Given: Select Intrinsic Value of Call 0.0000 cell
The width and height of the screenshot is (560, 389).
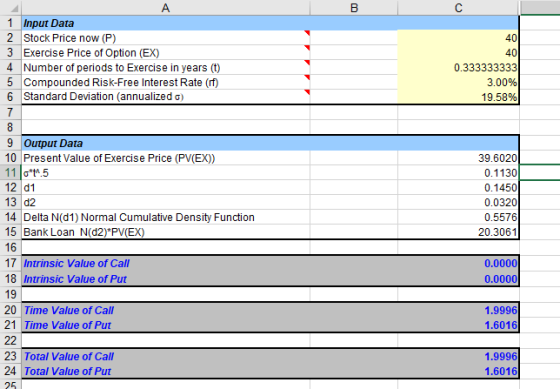Looking at the screenshot, I should [458, 263].
